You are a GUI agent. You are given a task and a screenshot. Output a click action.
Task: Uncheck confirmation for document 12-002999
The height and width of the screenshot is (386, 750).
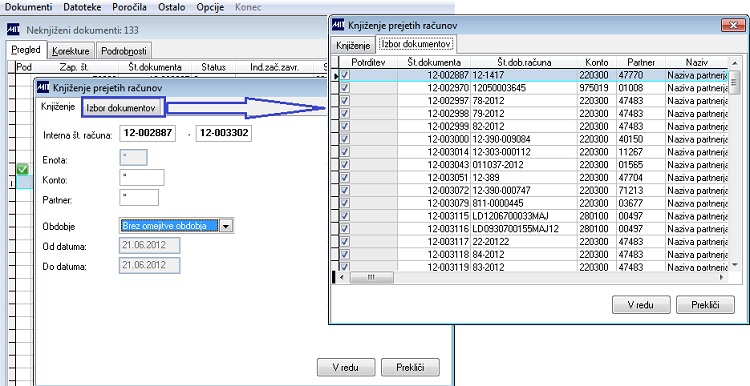(x=344, y=126)
